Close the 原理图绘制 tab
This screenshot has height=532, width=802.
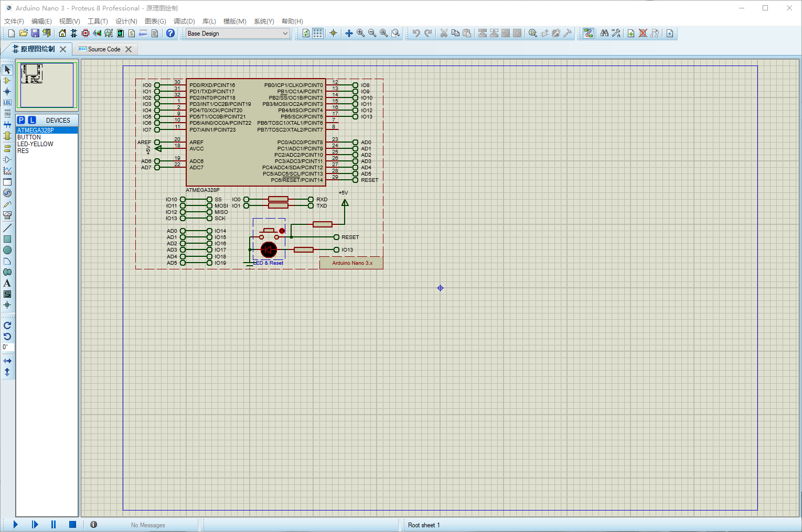tap(63, 49)
